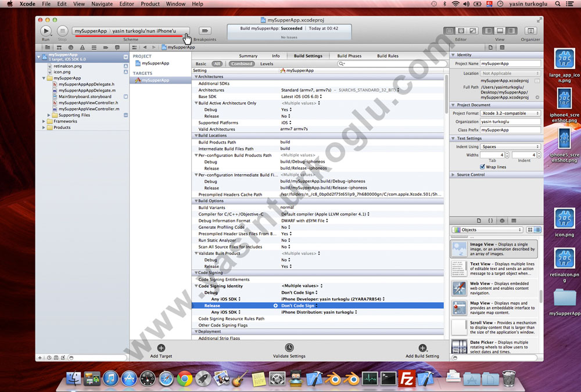Collapse the Build Options group
The height and width of the screenshot is (392, 581).
tap(196, 201)
